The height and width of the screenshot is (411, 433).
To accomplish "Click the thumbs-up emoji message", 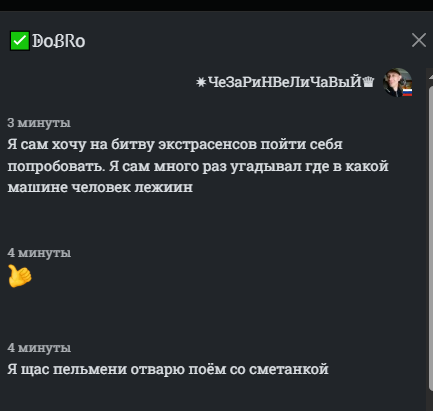I will (20, 276).
